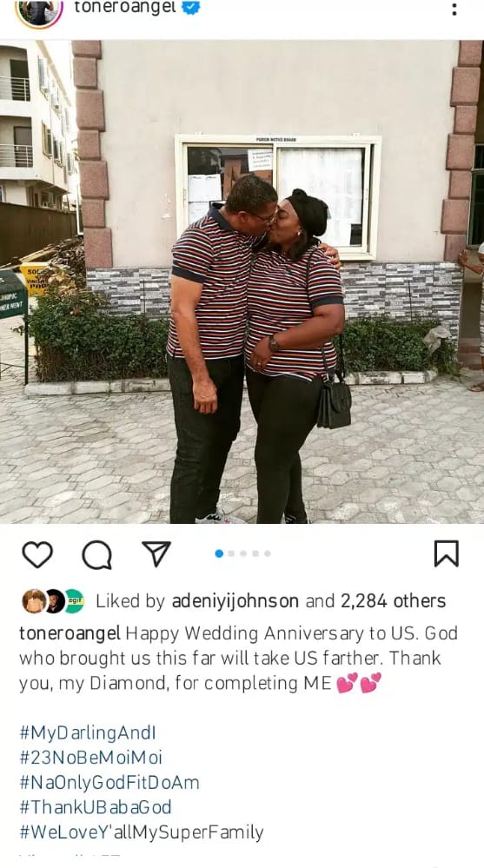Tap third liker avatar with green logo
The width and height of the screenshot is (484, 868).
74,601
